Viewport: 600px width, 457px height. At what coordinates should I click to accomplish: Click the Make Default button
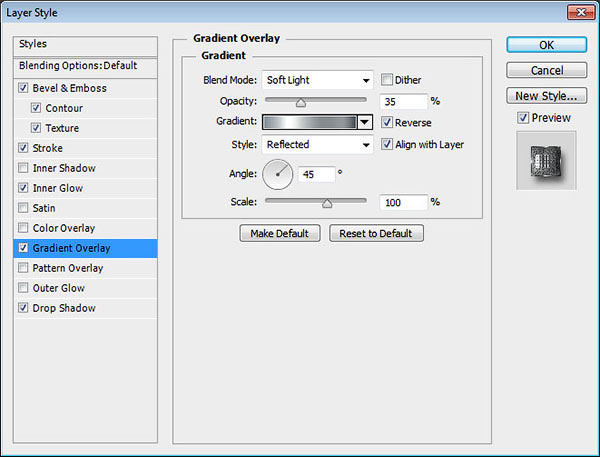click(x=280, y=233)
